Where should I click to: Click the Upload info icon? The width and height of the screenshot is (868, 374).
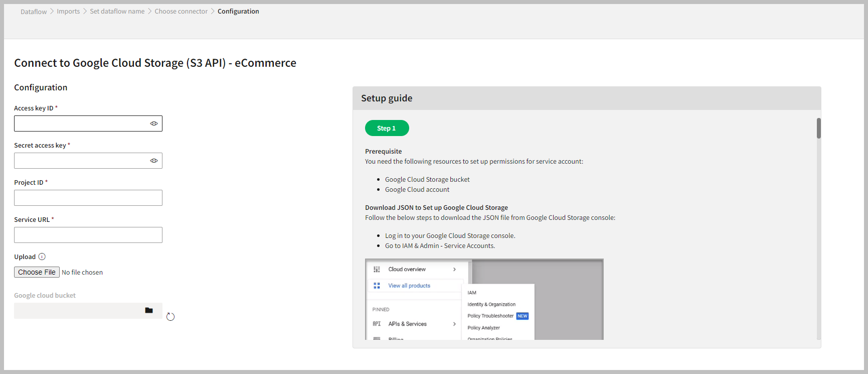[42, 257]
